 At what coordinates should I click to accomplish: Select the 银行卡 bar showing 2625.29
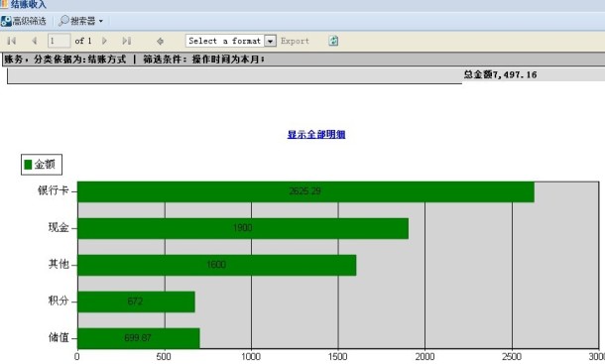305,191
